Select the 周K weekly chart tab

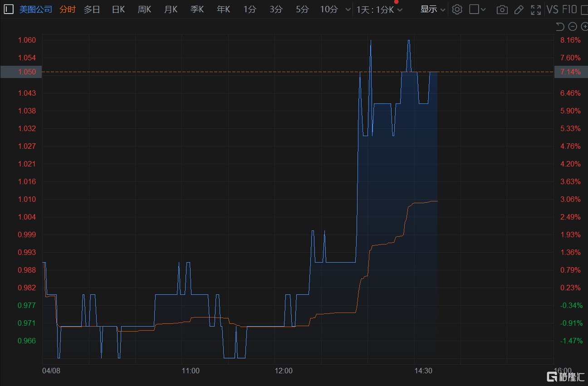144,10
